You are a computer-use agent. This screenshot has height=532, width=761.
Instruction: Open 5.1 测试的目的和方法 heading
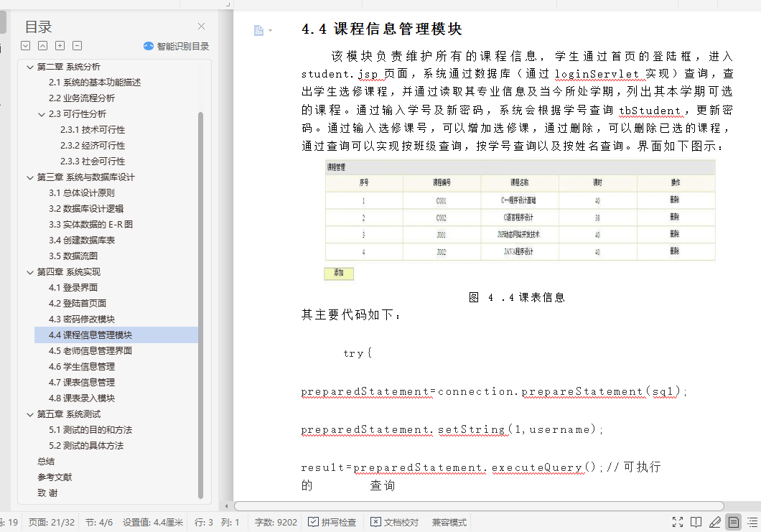coord(90,429)
